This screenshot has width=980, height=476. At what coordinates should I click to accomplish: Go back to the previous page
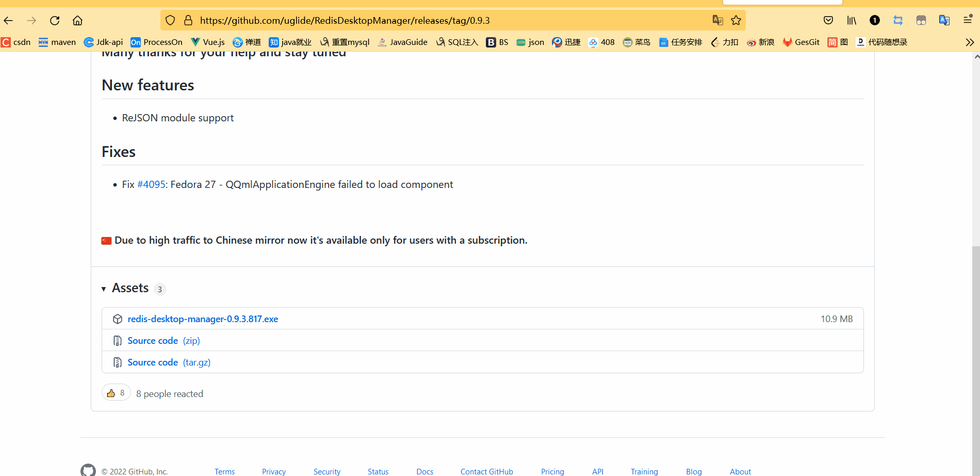coord(9,21)
